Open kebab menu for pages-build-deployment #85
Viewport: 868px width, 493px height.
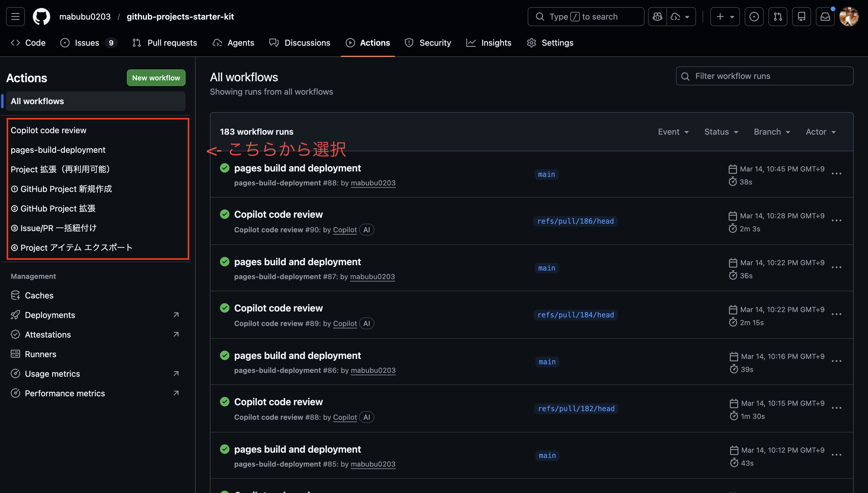[837, 455]
